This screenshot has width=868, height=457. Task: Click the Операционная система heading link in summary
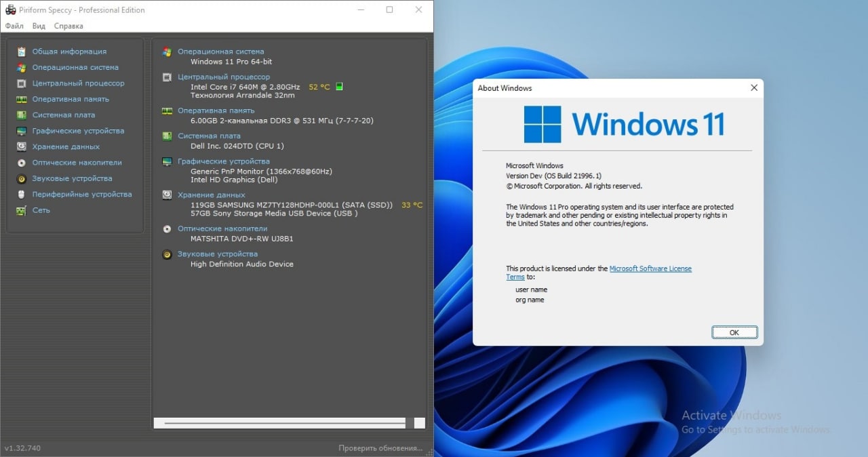pyautogui.click(x=221, y=52)
